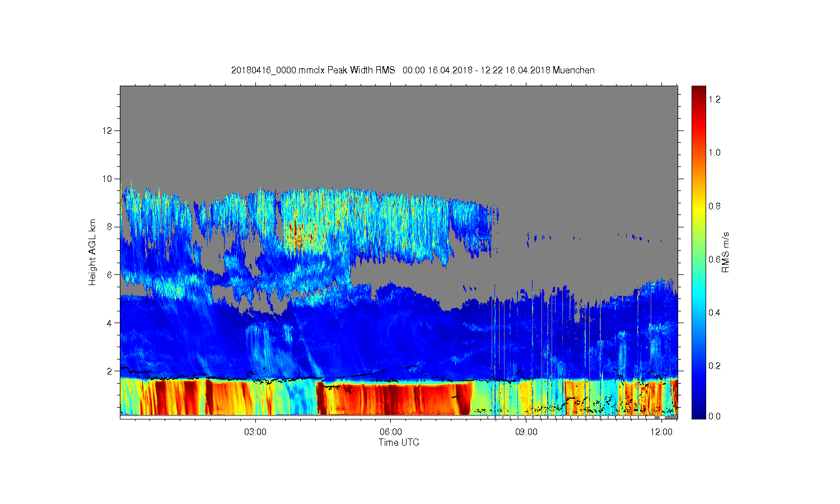Click the dark blue bottom of the colorbar
Image resolution: width=840 pixels, height=504 pixels.
point(698,412)
